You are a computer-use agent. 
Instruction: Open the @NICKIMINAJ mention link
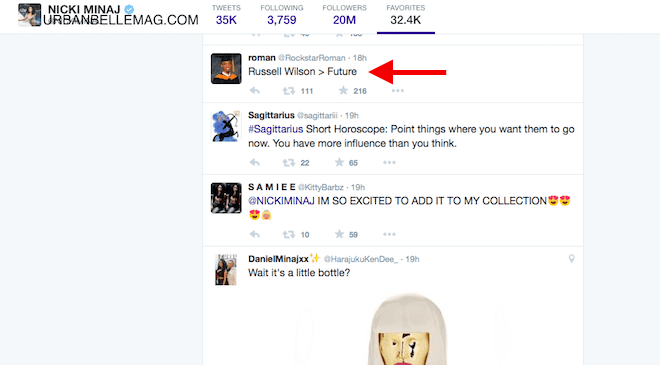coord(281,201)
